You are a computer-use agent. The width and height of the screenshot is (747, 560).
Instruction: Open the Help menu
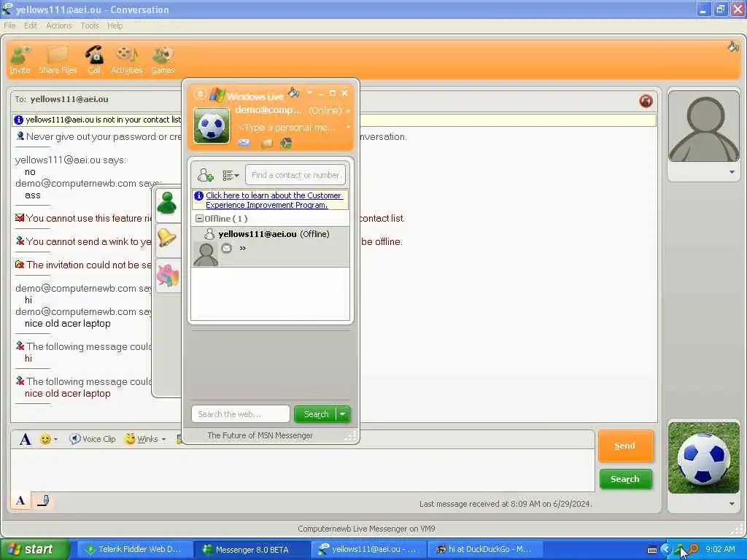coord(115,26)
